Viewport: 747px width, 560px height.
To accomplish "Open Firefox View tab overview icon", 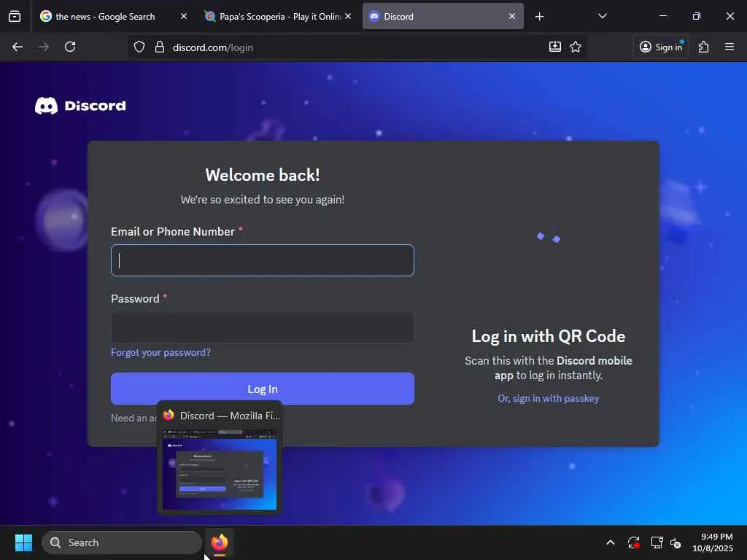I will tap(15, 16).
